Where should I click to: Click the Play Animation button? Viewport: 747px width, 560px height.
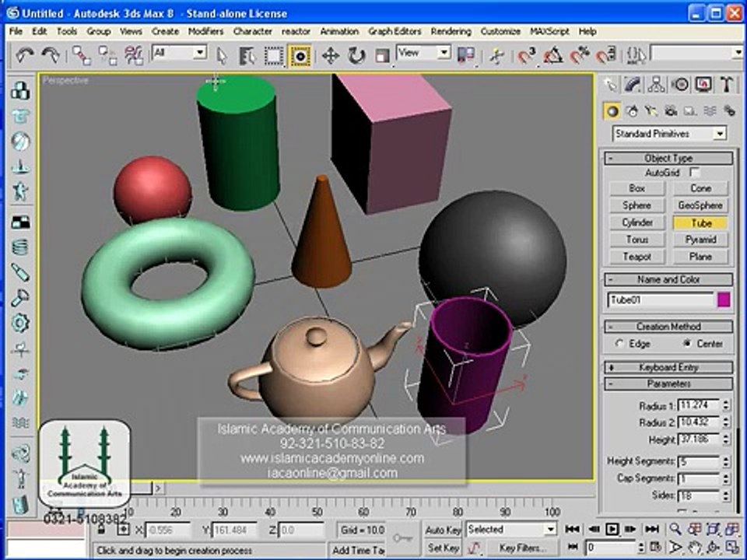[612, 529]
